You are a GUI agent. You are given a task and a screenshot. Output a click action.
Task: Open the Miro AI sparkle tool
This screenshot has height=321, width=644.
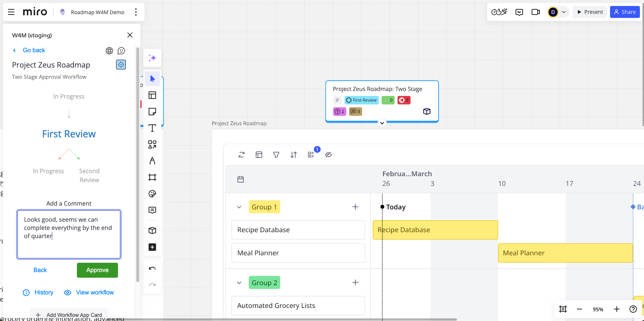(152, 58)
